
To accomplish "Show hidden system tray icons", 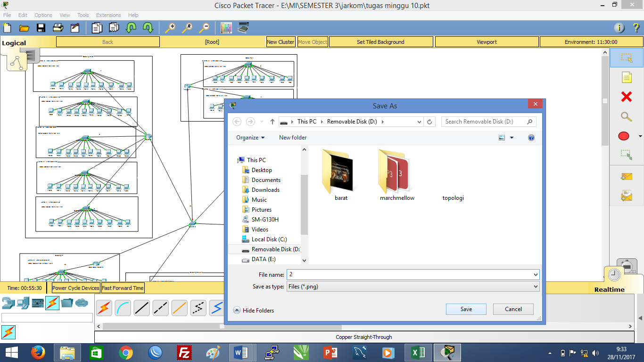I will (550, 353).
